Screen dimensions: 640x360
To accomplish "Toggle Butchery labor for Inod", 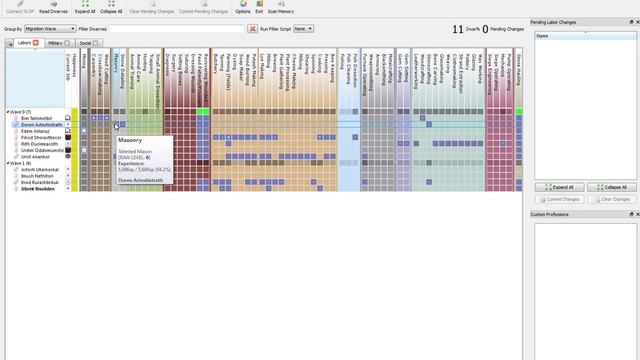I will (x=216, y=182).
